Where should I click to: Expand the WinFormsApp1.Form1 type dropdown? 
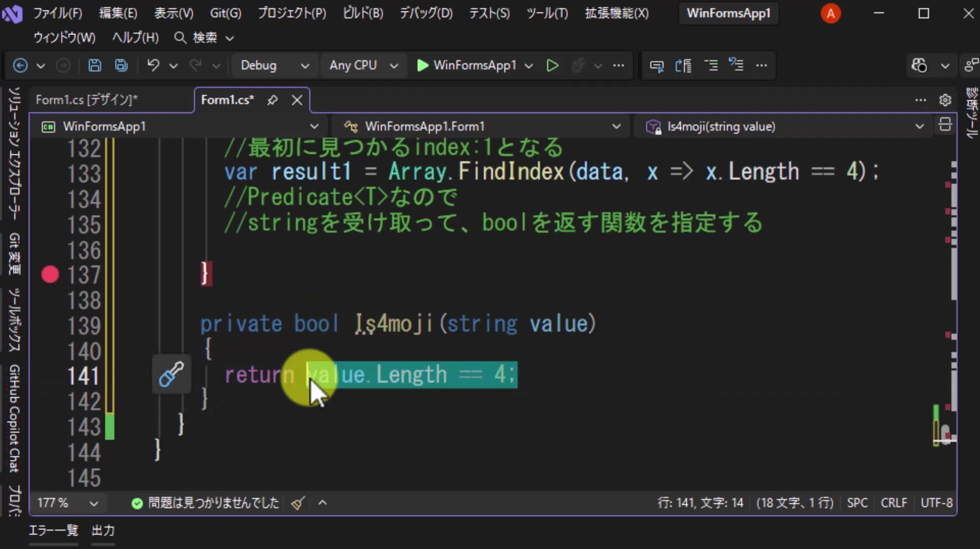[x=617, y=126]
